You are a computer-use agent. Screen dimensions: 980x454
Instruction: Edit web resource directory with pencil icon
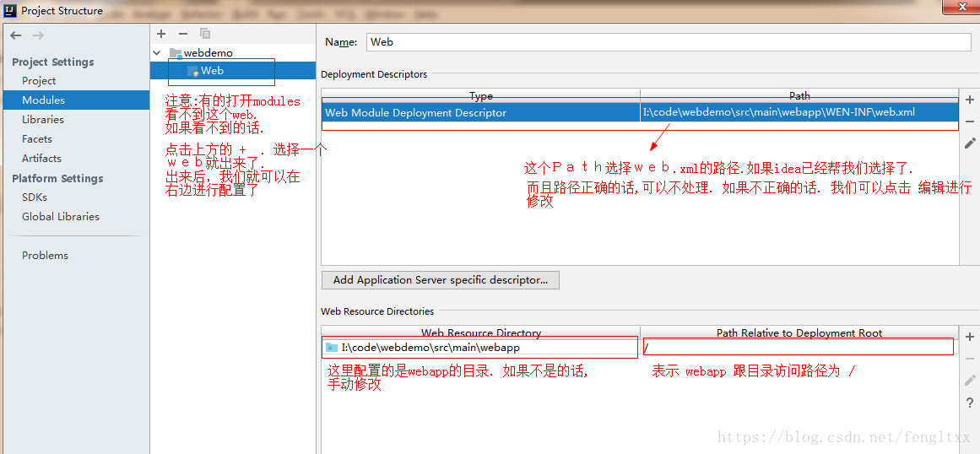(x=969, y=381)
